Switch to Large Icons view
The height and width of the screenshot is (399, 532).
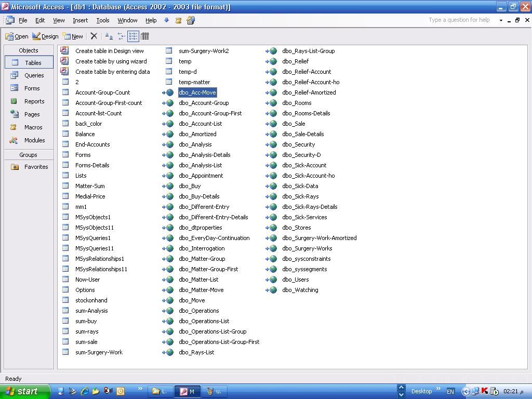(x=109, y=36)
